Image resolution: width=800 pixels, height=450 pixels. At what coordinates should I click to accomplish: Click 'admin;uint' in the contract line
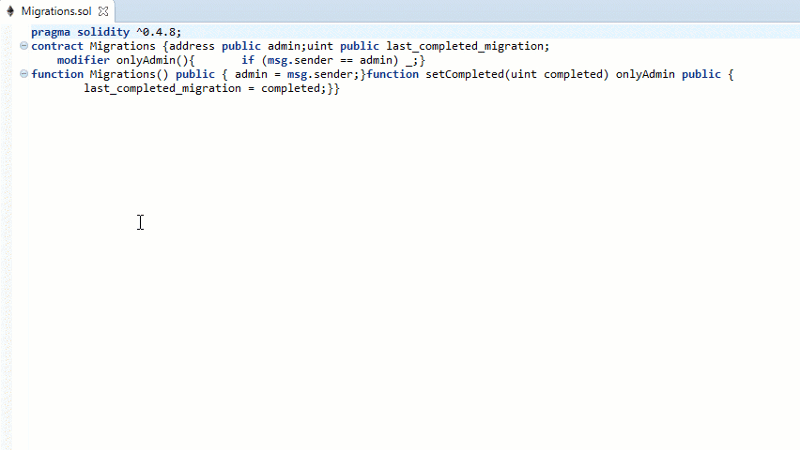click(x=301, y=46)
